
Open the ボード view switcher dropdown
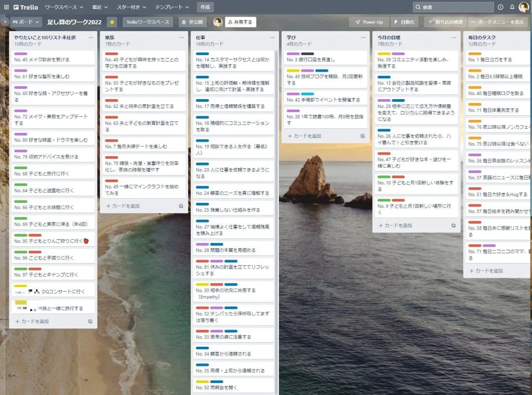[26, 22]
